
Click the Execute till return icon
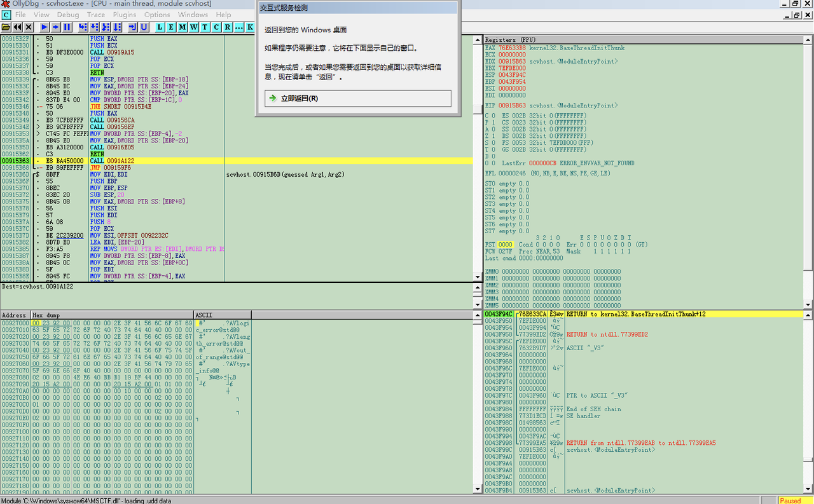tap(133, 27)
